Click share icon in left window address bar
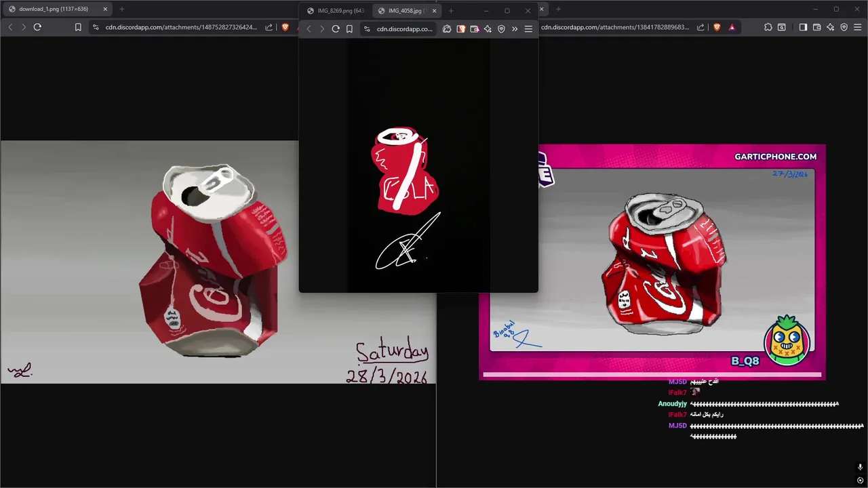Viewport: 868px width, 488px height. coord(269,27)
